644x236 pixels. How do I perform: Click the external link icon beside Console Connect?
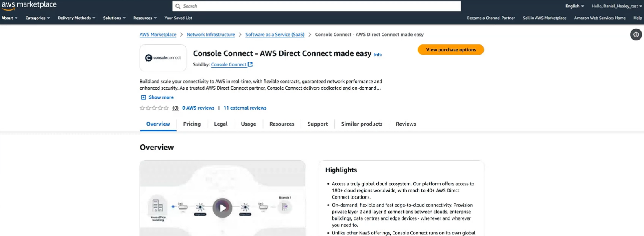[250, 64]
